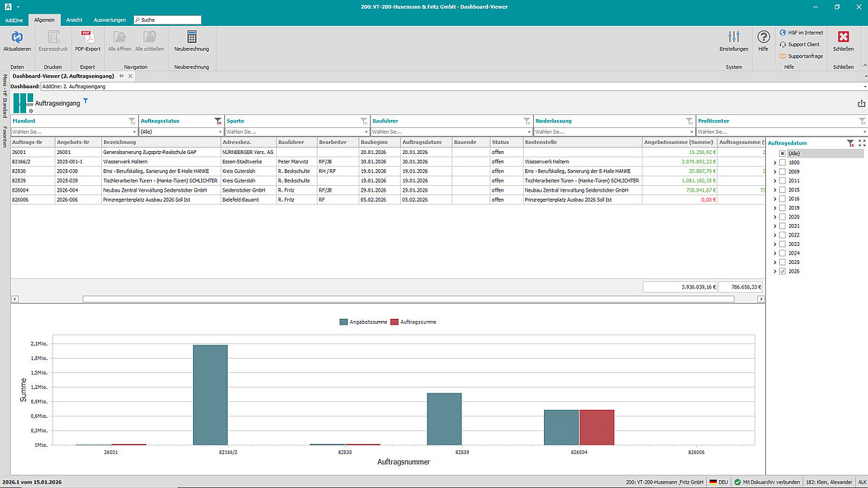
Task: Click the Supportanfrage button
Action: coord(803,56)
